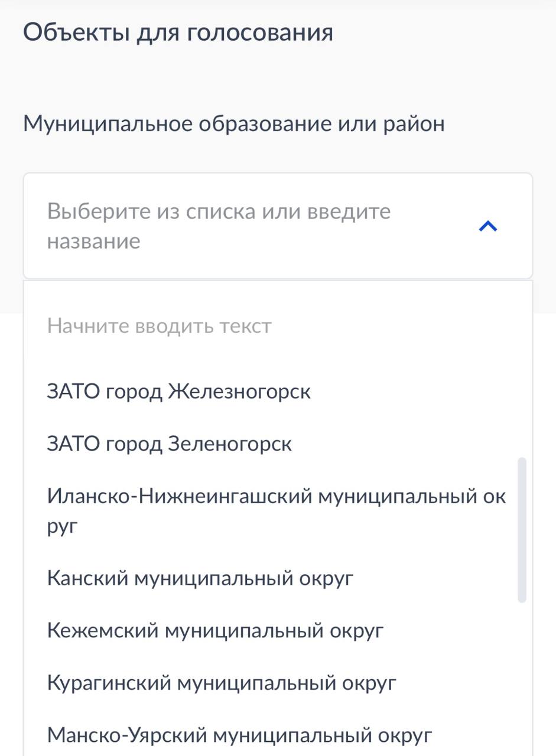
Task: Select 'Канский муниципальный округ'
Action: 200,578
